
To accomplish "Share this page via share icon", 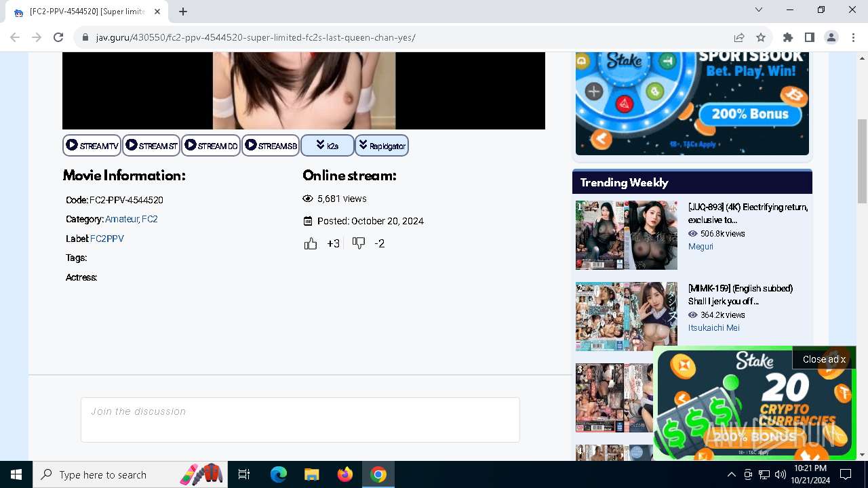I will click(739, 37).
